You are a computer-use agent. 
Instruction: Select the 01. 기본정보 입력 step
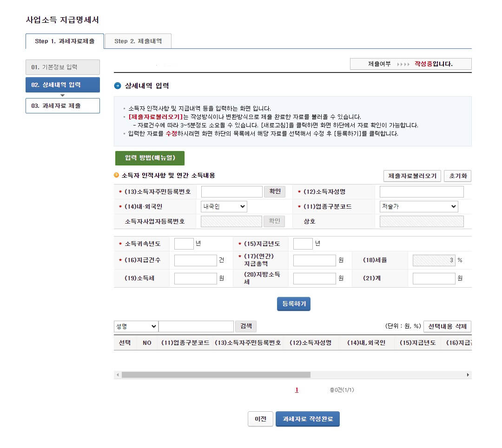[62, 67]
